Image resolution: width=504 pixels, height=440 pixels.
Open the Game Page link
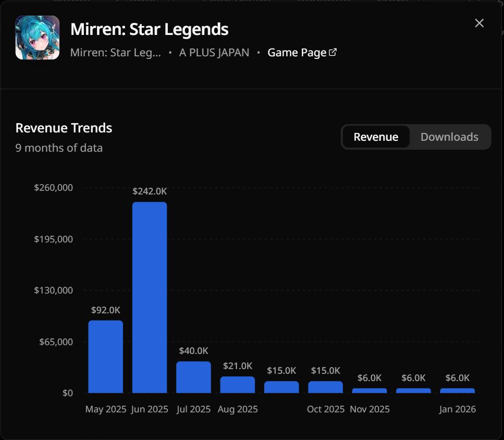pyautogui.click(x=302, y=52)
